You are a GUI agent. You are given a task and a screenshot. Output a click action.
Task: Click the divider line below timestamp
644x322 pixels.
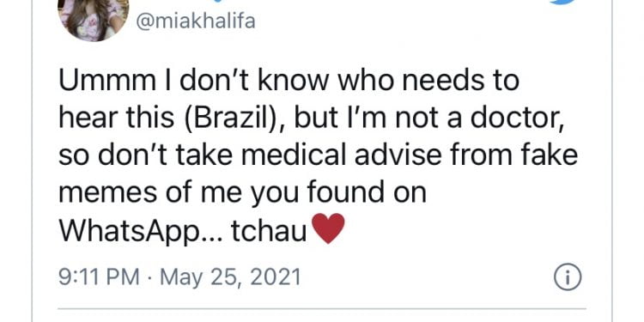322,308
